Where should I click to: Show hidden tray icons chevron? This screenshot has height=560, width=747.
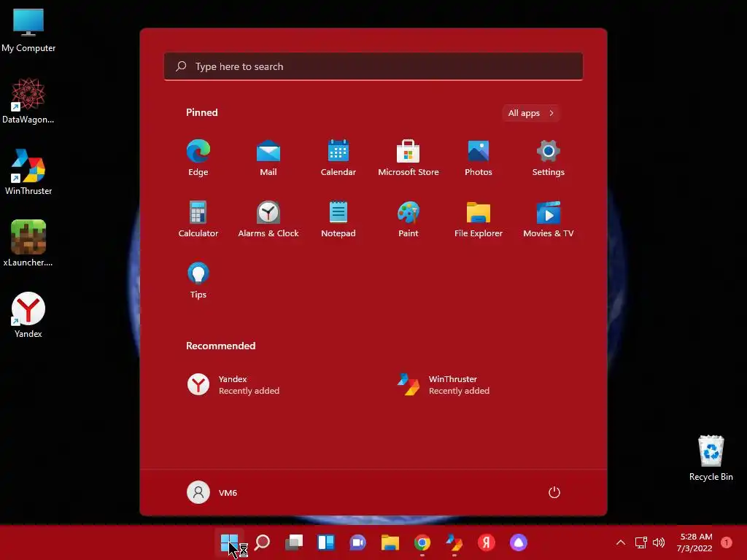(x=621, y=542)
